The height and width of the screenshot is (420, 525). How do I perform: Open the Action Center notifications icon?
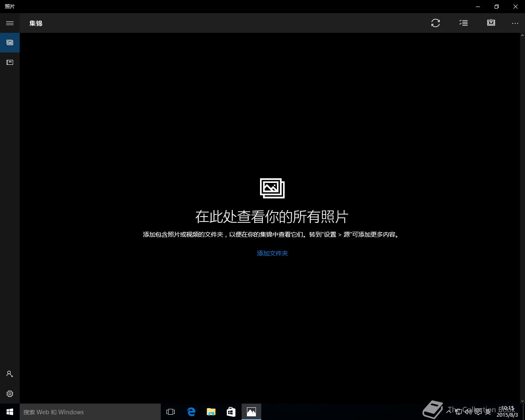click(x=478, y=412)
